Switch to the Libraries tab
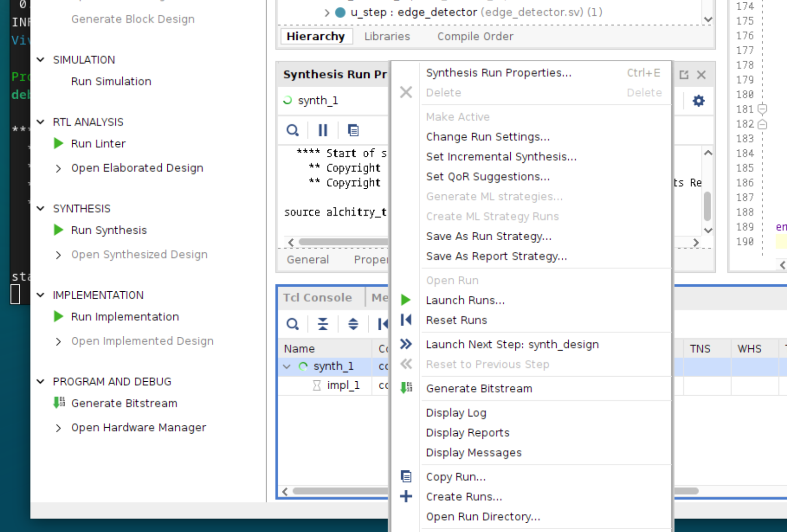 pyautogui.click(x=387, y=36)
